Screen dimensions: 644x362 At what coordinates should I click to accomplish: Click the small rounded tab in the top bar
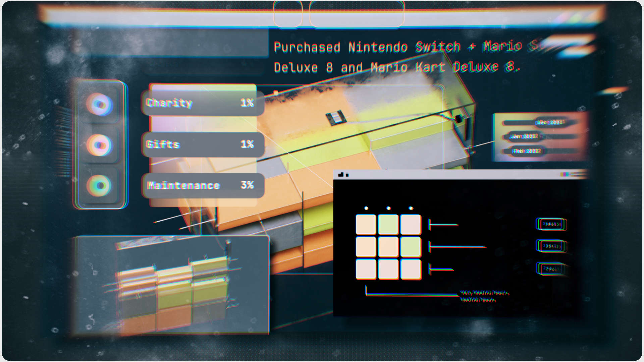288,13
